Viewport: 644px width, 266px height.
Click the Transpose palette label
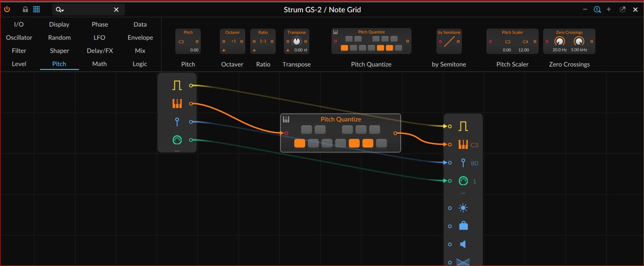[x=297, y=64]
